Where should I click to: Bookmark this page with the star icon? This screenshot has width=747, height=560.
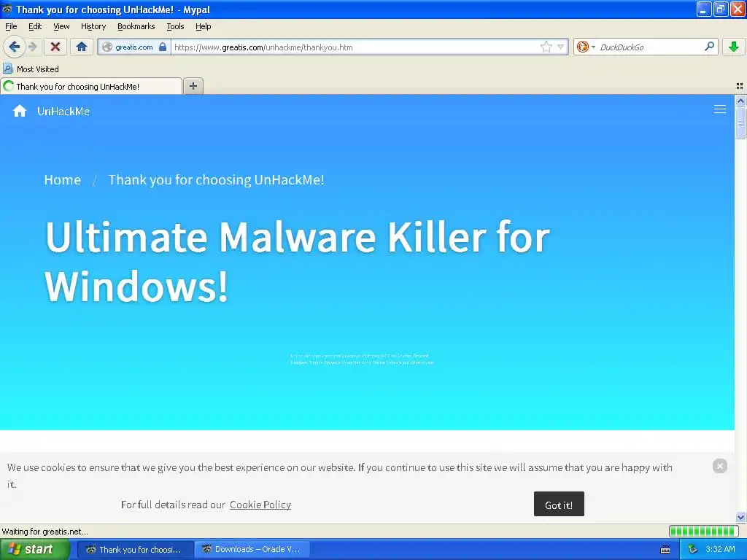546,47
